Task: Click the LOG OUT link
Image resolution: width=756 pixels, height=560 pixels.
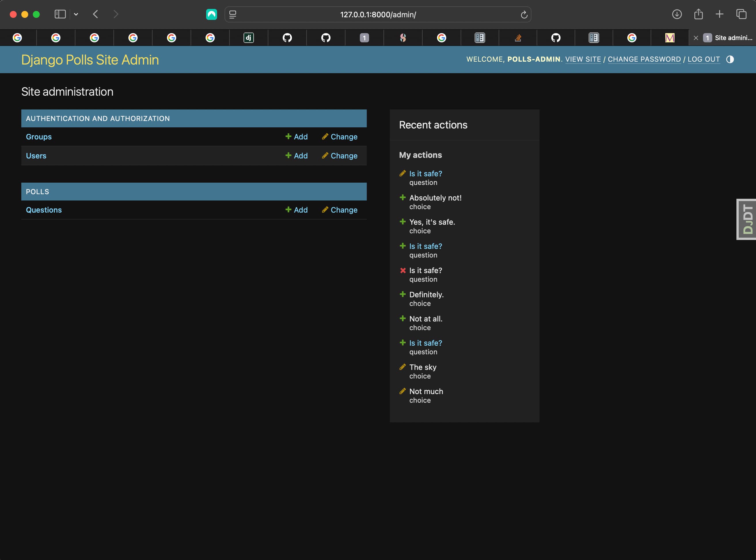Action: 704,59
